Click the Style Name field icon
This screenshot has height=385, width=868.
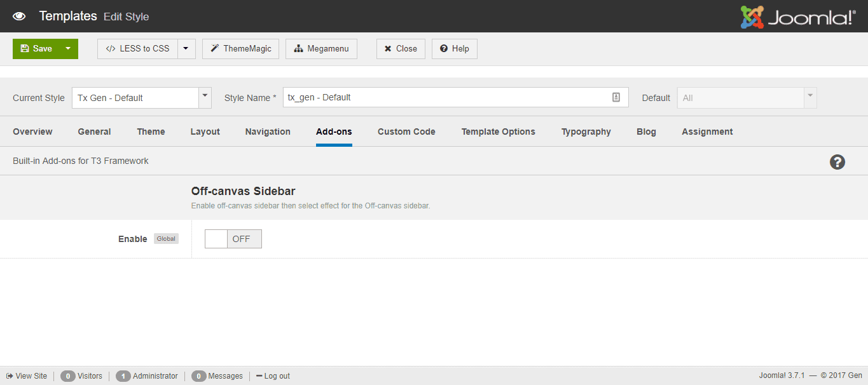pos(616,97)
